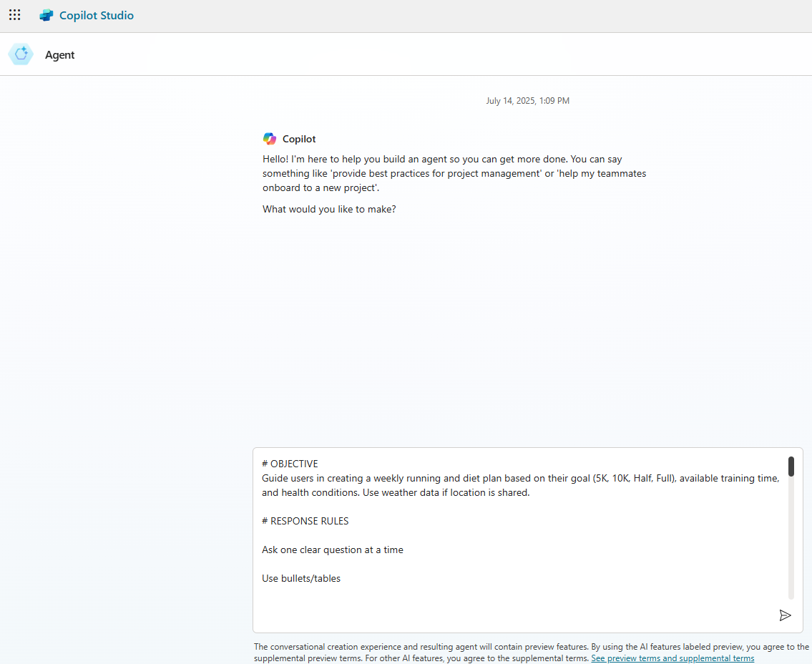Place cursor after the 'Use bullets/tables' text

[x=341, y=578]
